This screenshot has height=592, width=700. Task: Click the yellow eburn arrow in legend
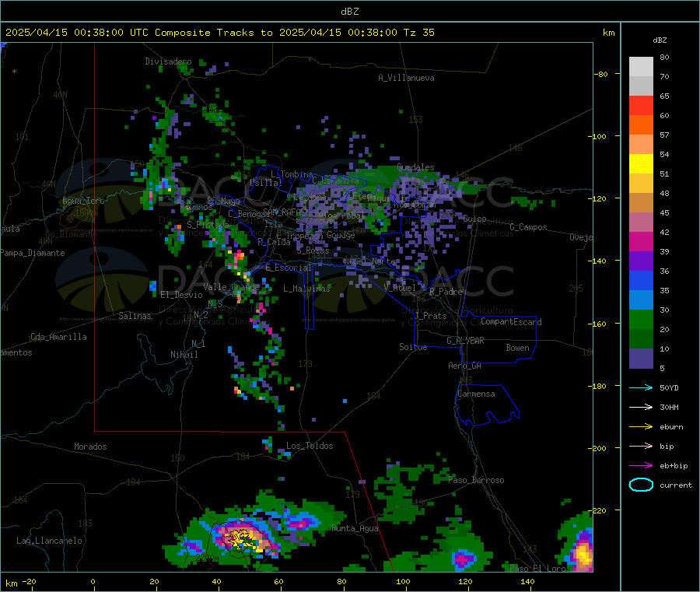[x=641, y=427]
